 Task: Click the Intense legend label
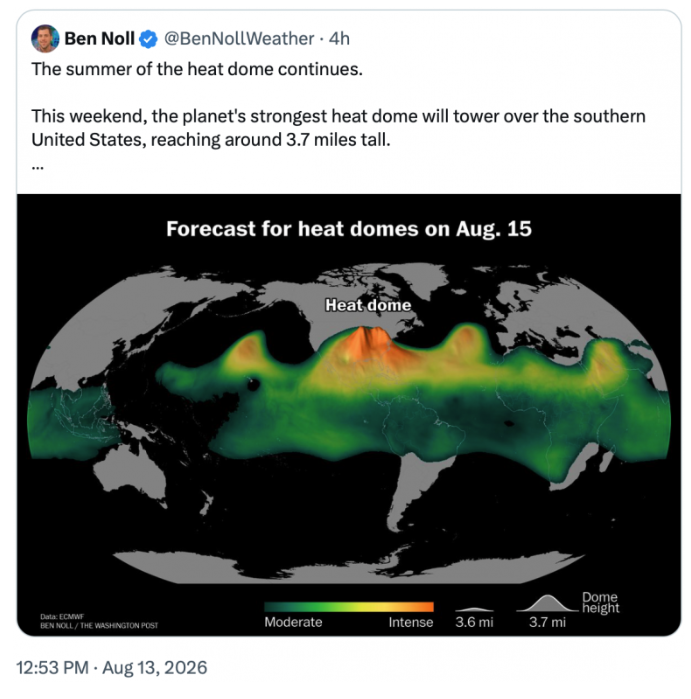tap(411, 622)
